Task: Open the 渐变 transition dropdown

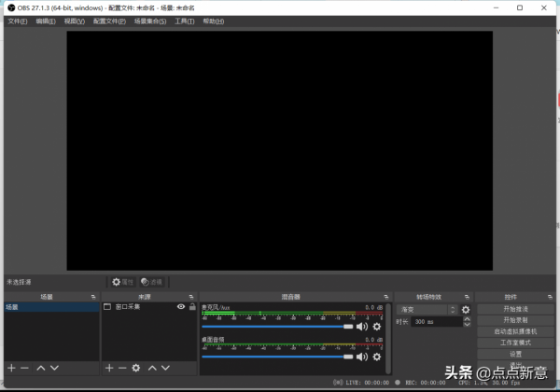Action: pos(427,309)
